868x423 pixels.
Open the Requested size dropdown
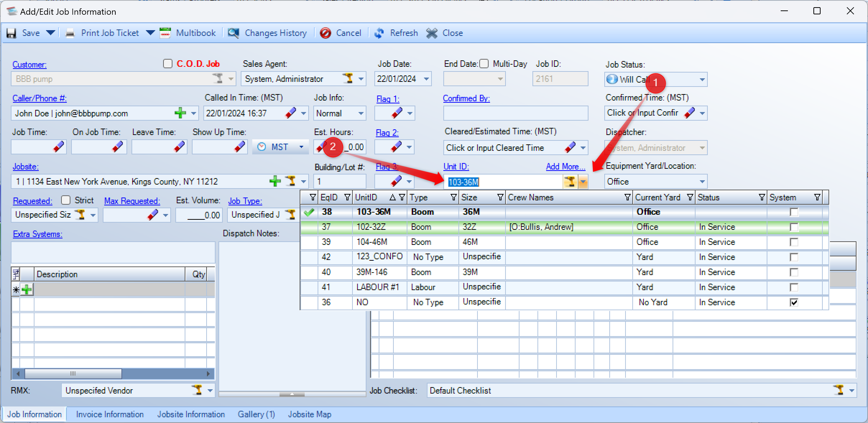[x=93, y=215]
